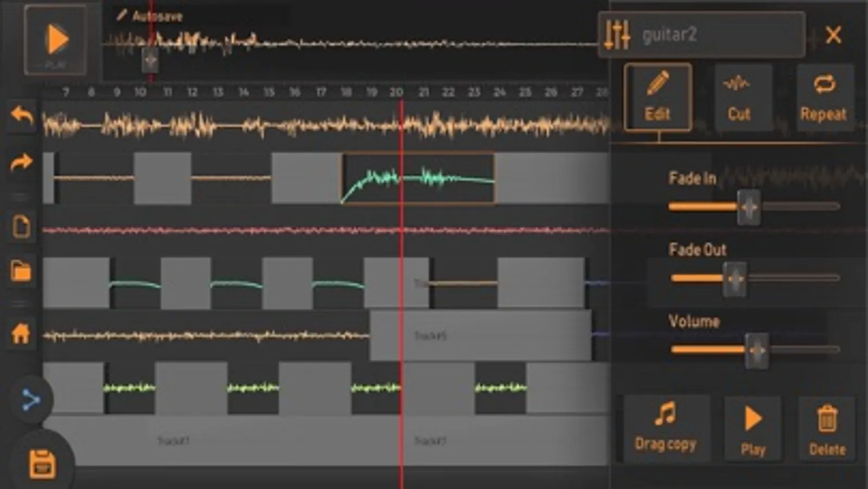Select the Edit tab
This screenshot has width=868, height=489.
[657, 97]
